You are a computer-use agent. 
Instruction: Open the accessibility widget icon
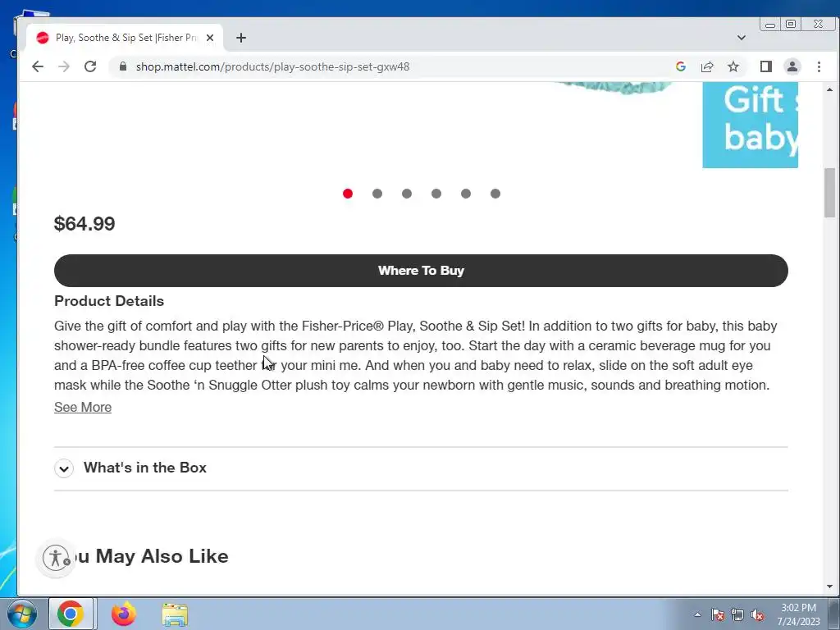point(57,558)
